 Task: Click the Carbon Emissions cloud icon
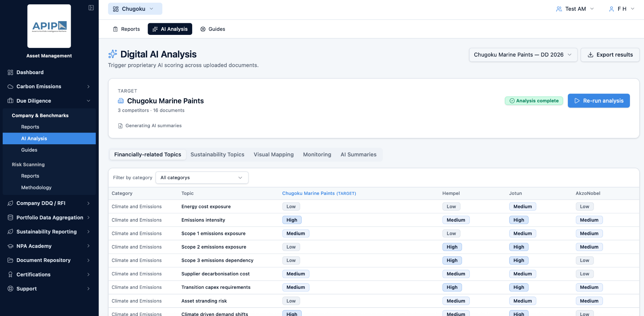pyautogui.click(x=10, y=87)
